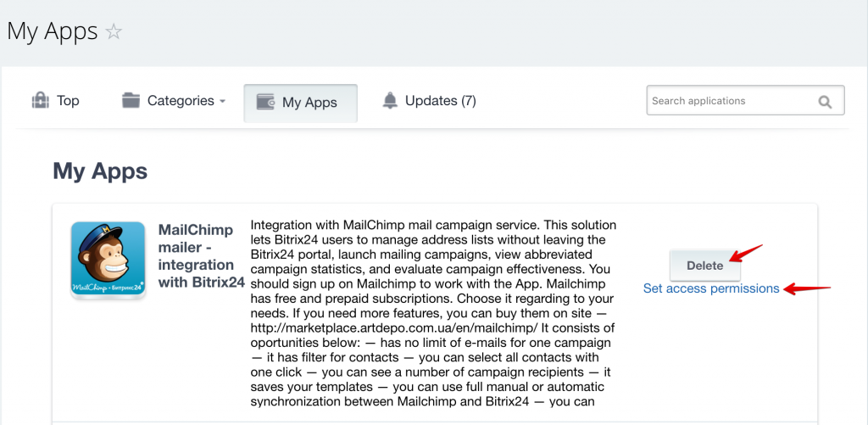The width and height of the screenshot is (868, 425).
Task: Click the wallet icon on My Apps tab
Action: click(265, 102)
